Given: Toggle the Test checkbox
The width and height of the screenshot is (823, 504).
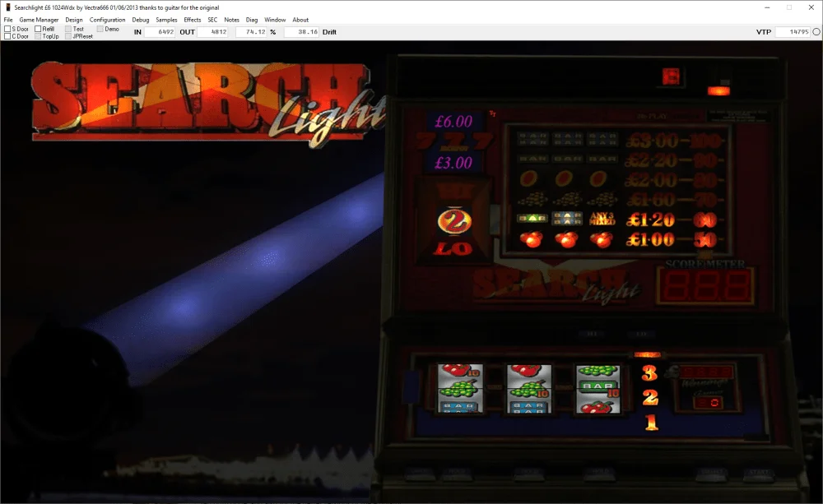Looking at the screenshot, I should tap(68, 29).
